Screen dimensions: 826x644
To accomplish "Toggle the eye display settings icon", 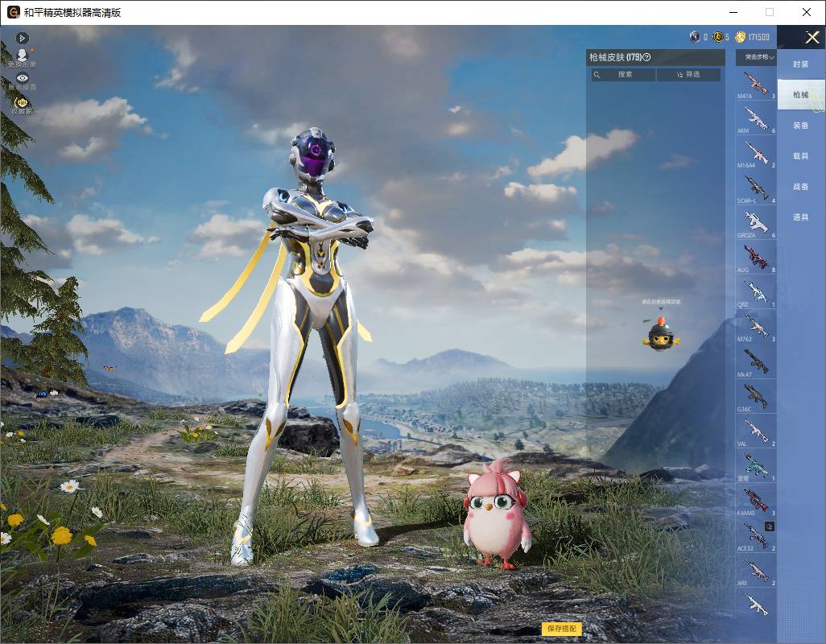I will [x=22, y=80].
